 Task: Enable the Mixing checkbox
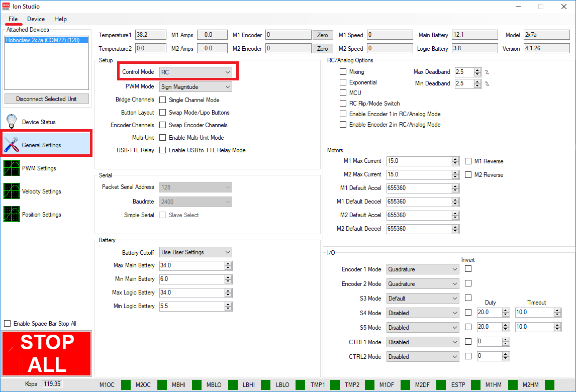pyautogui.click(x=343, y=72)
